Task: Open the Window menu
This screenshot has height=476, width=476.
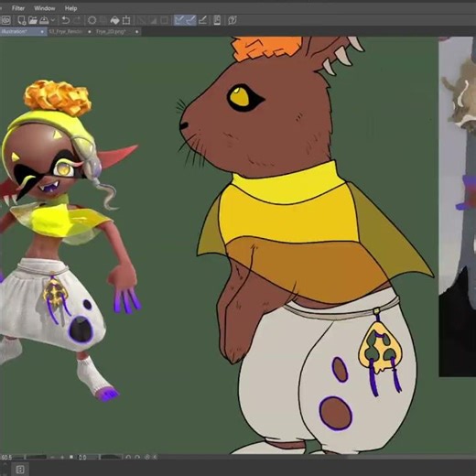Action: [45, 8]
